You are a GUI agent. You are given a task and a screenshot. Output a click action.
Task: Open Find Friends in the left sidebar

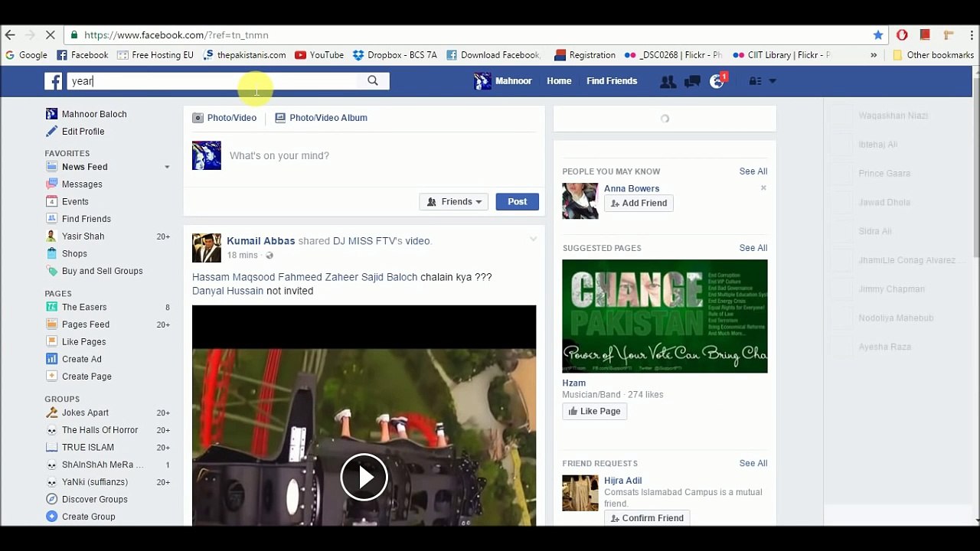click(87, 219)
